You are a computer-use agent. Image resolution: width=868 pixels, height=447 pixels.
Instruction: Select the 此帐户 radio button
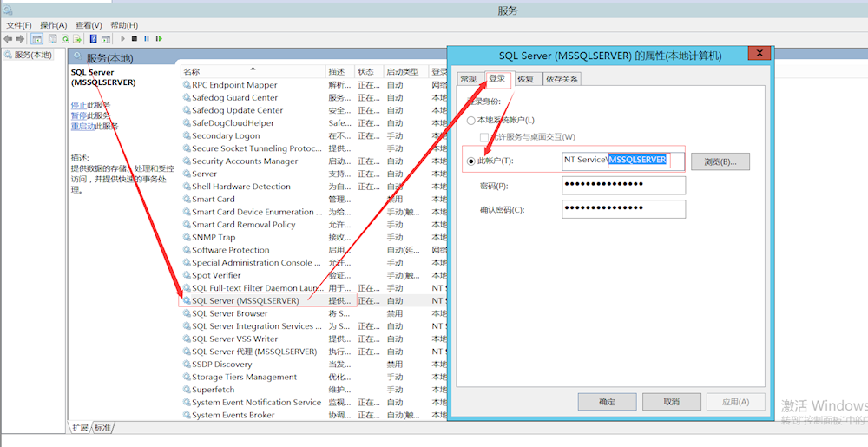(471, 161)
